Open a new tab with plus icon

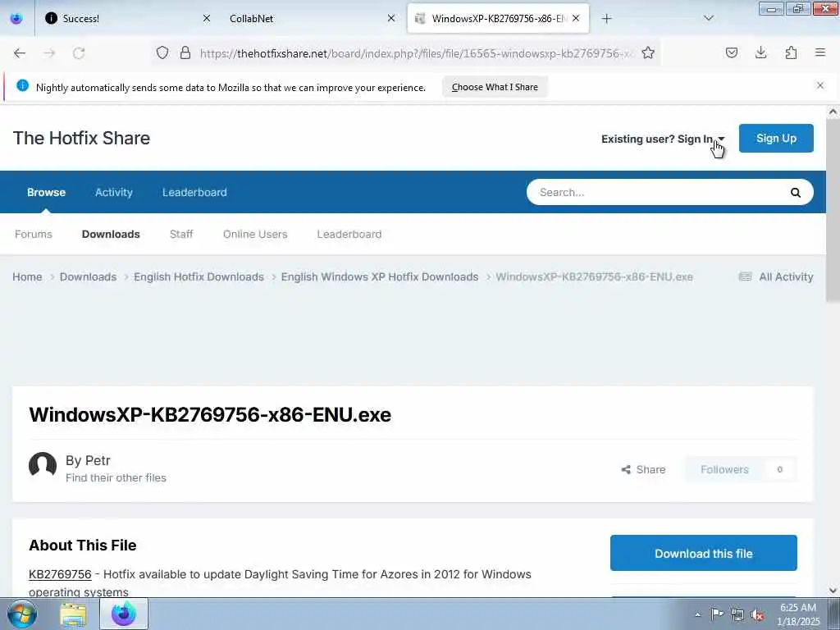coord(606,18)
